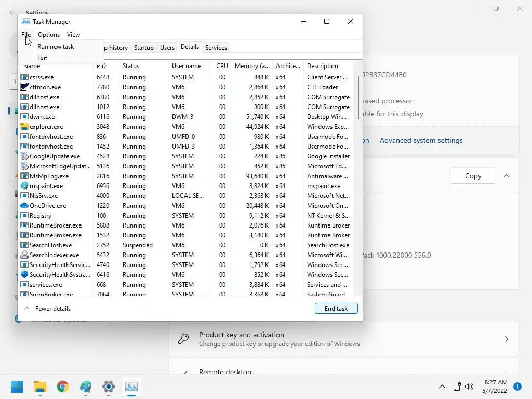Click the MsMpEng.exe process icon

coord(24,176)
